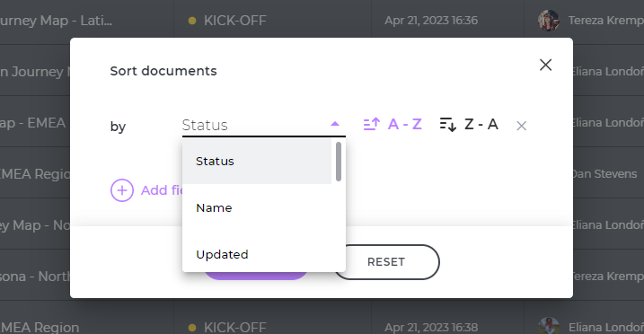Click the Add field link text
The width and height of the screenshot is (644, 334).
point(162,190)
